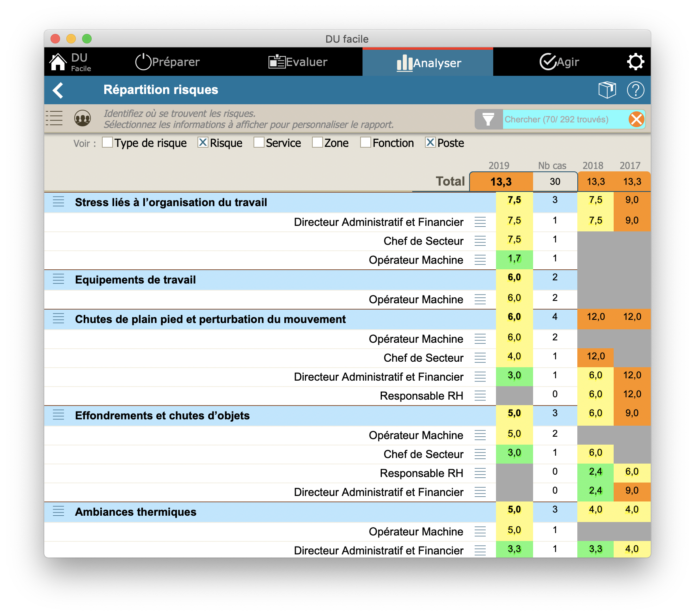The image size is (695, 616).
Task: Select Effondrements et chutes d'objets row
Action: (x=347, y=415)
